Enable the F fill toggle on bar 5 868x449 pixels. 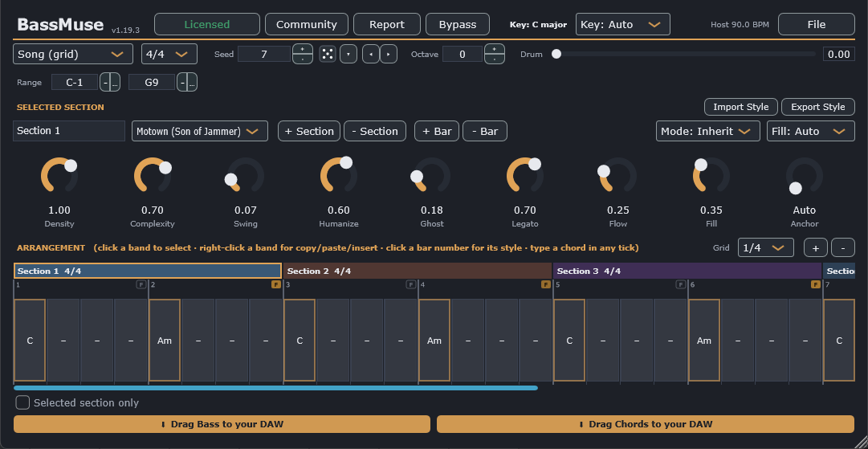point(681,284)
